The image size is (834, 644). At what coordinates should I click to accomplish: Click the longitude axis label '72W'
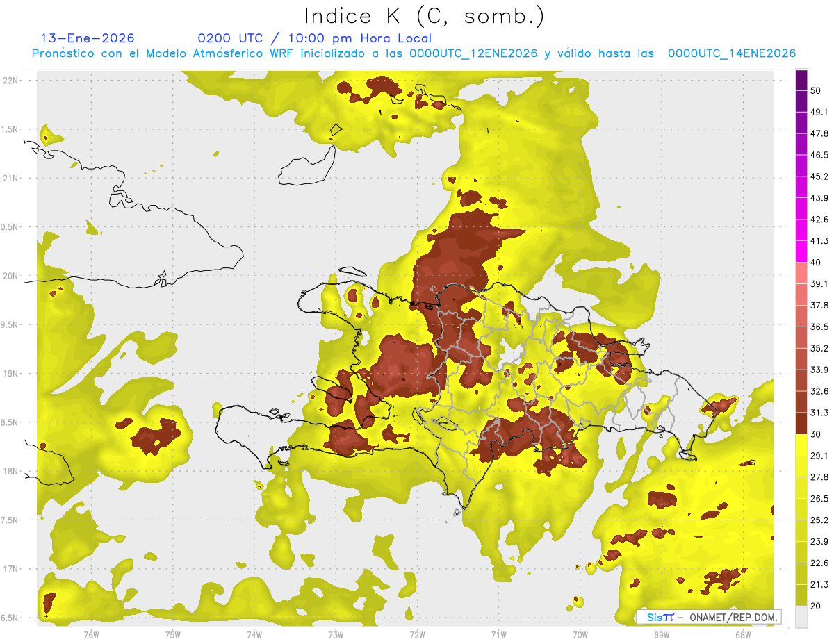pyautogui.click(x=417, y=634)
